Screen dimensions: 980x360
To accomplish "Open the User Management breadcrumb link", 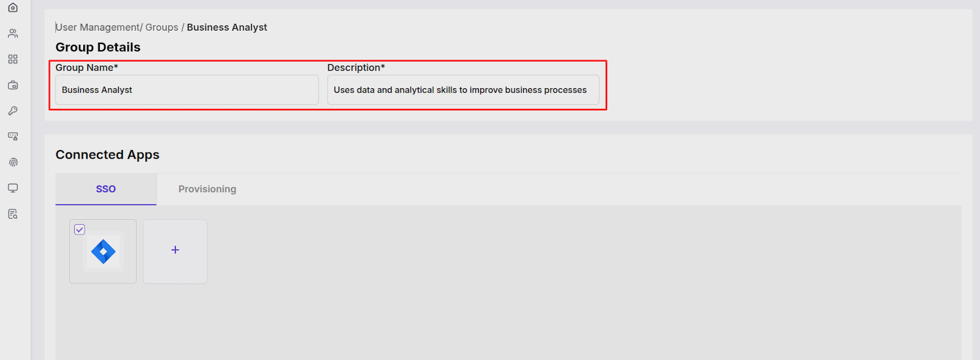I will tap(96, 27).
